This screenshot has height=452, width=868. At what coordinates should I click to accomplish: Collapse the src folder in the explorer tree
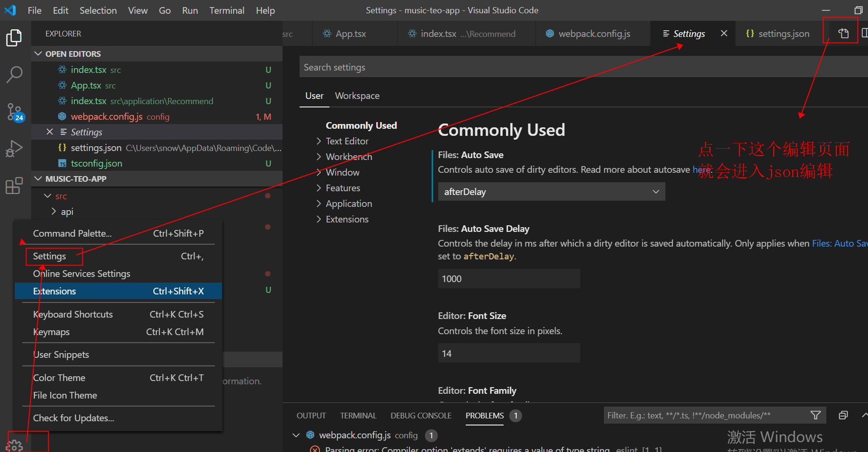pos(47,196)
